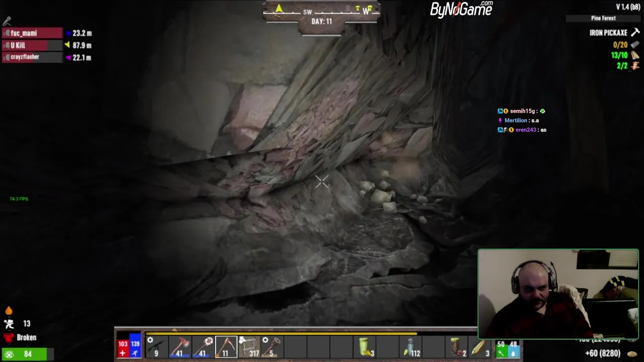Click the gold coin icon near +60
Screen dimensions: 644x362
point(632,353)
